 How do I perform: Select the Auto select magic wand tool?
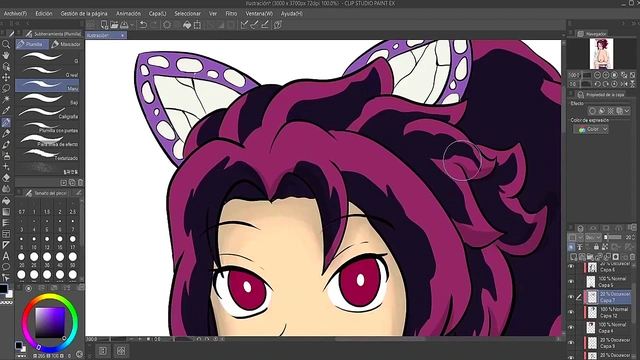(6, 99)
